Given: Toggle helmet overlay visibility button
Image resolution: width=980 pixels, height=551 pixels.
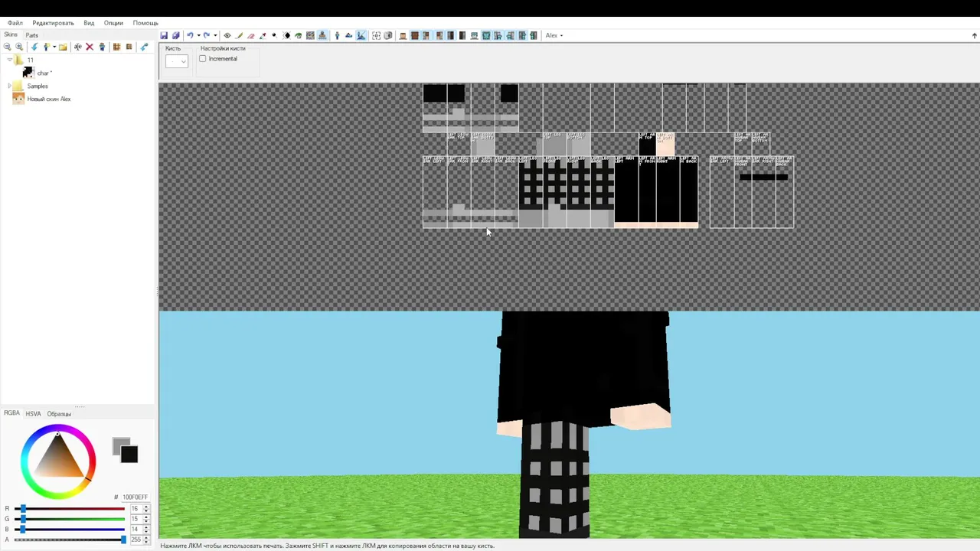Looking at the screenshot, I should click(474, 35).
